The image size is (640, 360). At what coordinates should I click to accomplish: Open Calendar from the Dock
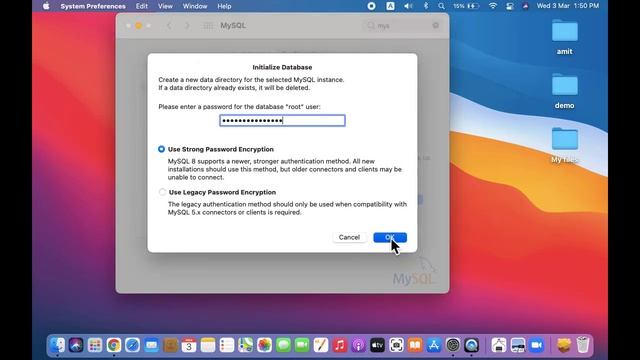(189, 345)
